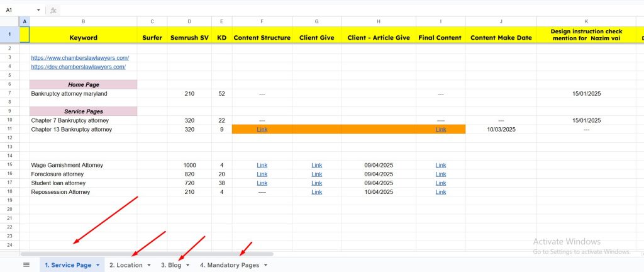Select the Student loan attorney keyword cell
Screen dimensions: 644x272
click(84, 183)
